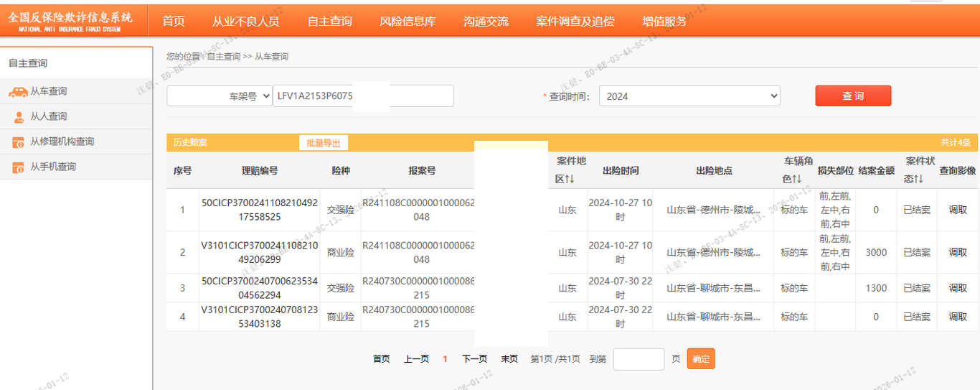
Task: Go to the 从业不良人员 menu
Action: [245, 21]
